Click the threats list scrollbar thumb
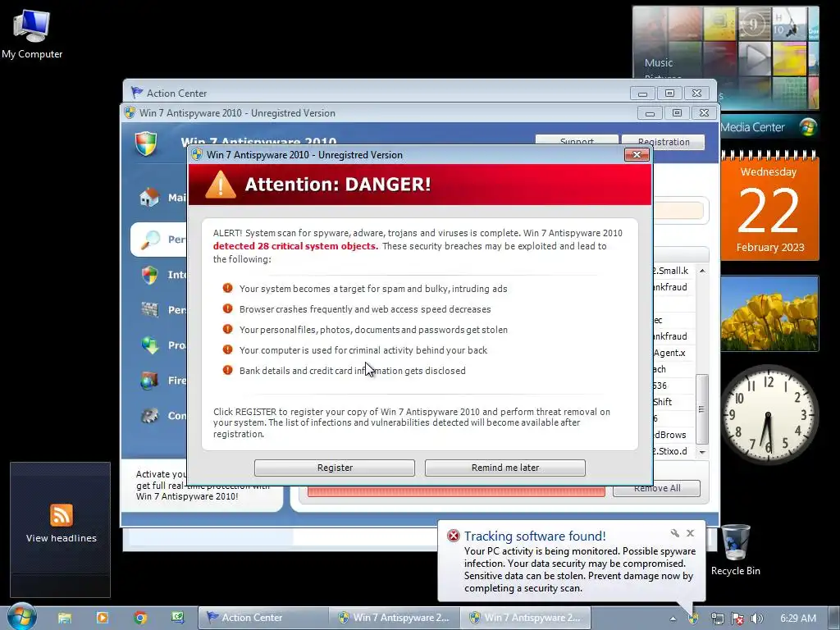Viewport: 840px width, 630px height. tap(702, 409)
